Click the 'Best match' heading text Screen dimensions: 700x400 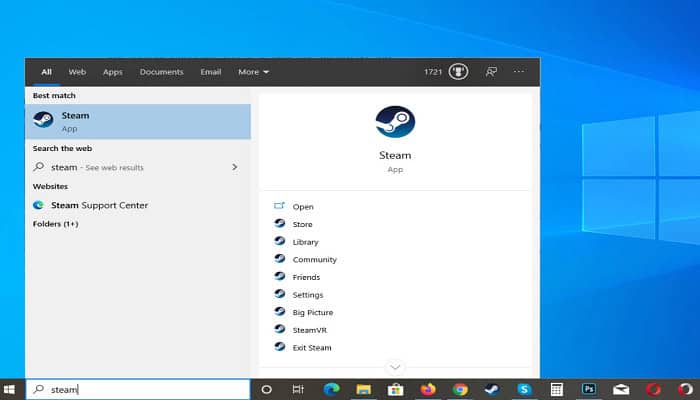pyautogui.click(x=54, y=96)
